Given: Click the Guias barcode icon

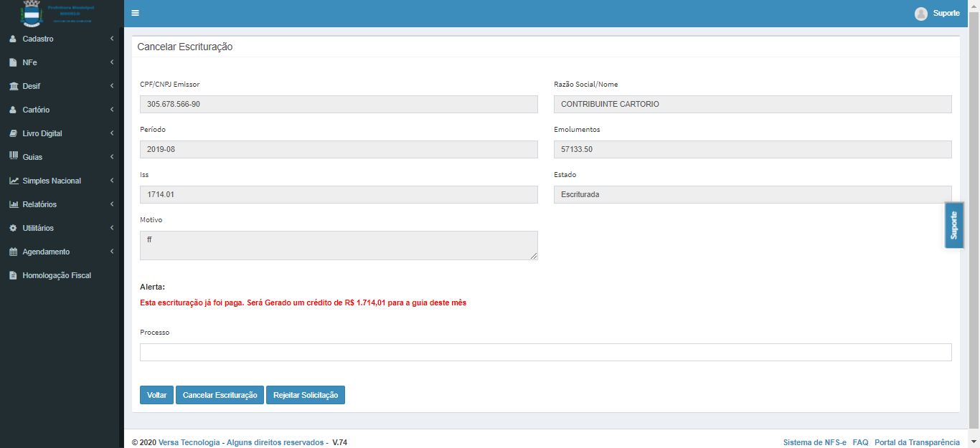Looking at the screenshot, I should (13, 157).
